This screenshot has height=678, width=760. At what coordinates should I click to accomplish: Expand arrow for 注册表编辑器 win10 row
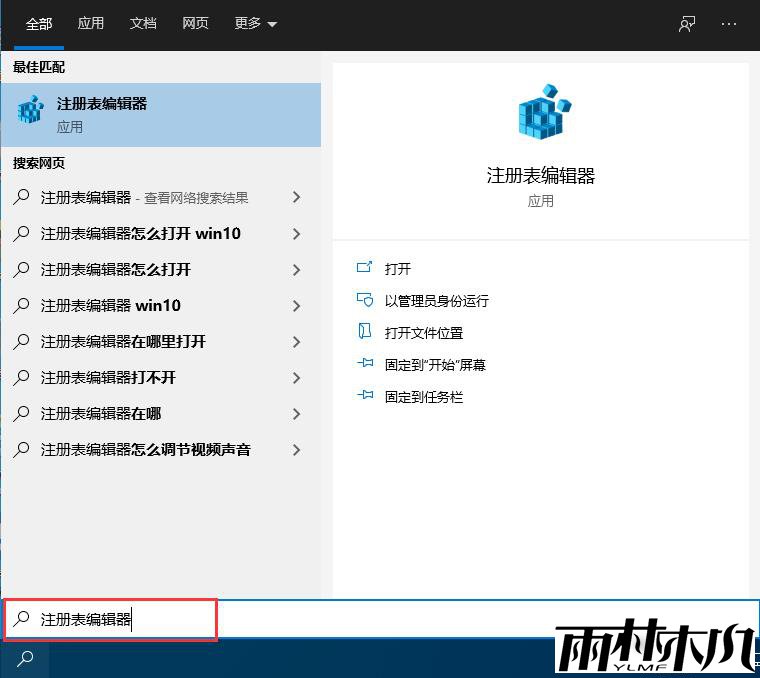point(296,305)
